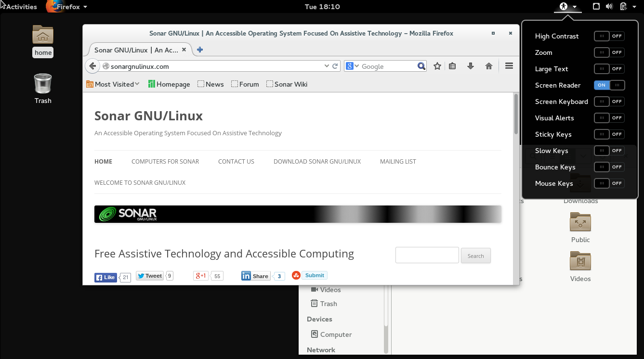644x359 pixels.
Task: Click the Tweet share button
Action: (x=150, y=276)
